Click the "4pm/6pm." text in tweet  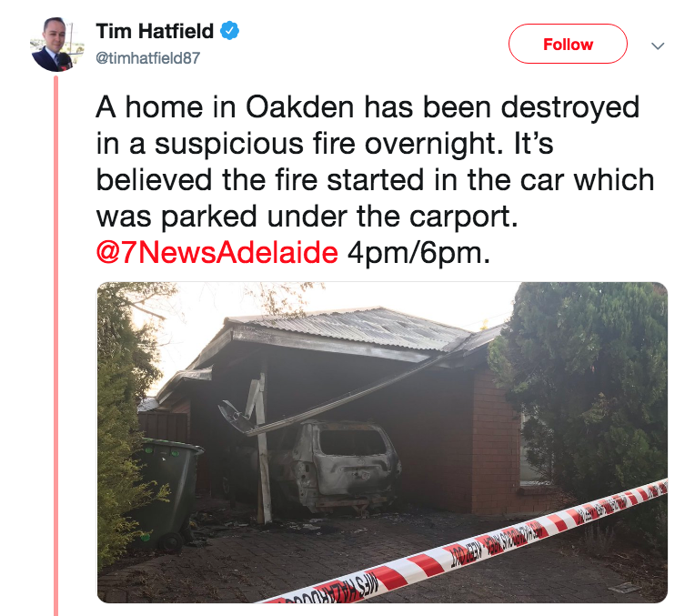418,253
